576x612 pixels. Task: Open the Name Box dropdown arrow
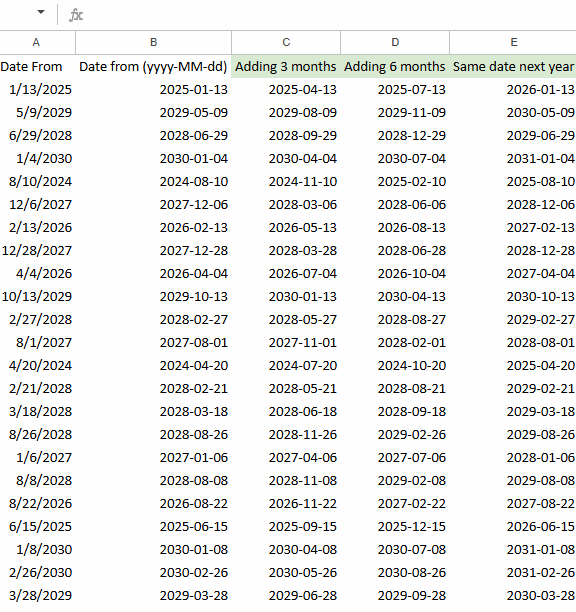41,12
